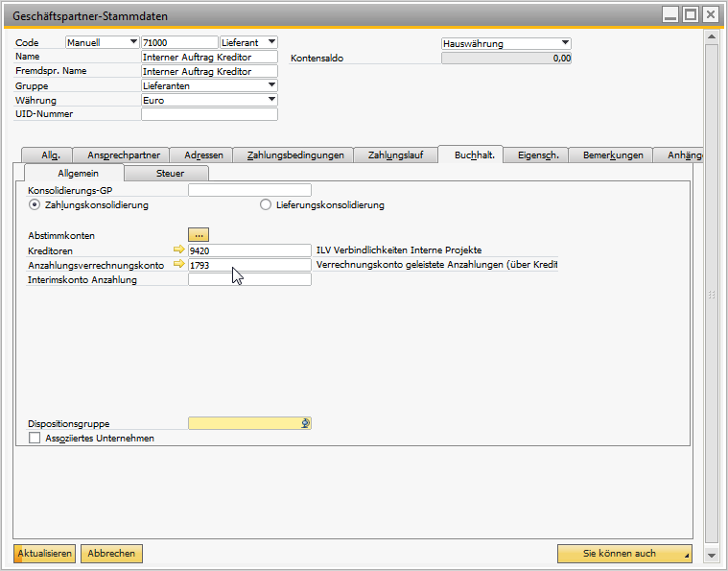Open the Hauswährung currency dropdown
The image size is (728, 571).
(564, 43)
